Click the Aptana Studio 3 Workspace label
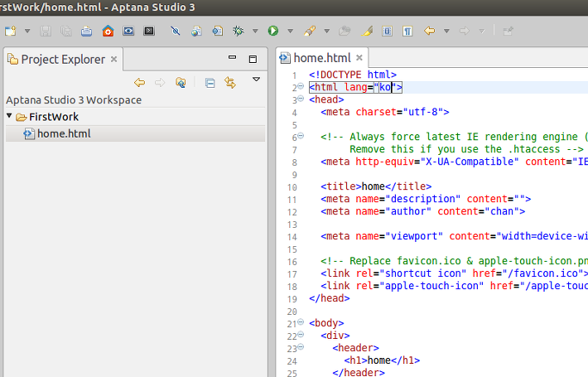Image resolution: width=588 pixels, height=377 pixels. (74, 100)
